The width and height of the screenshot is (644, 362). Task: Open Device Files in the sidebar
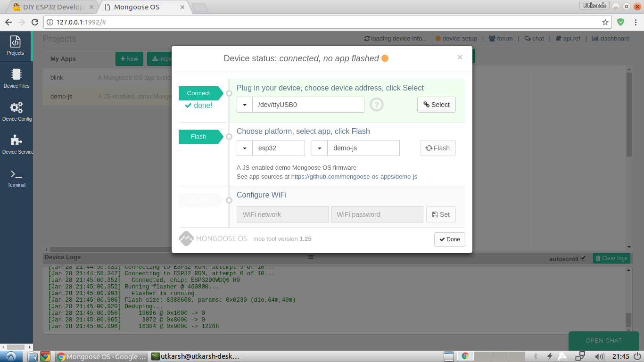(x=17, y=78)
